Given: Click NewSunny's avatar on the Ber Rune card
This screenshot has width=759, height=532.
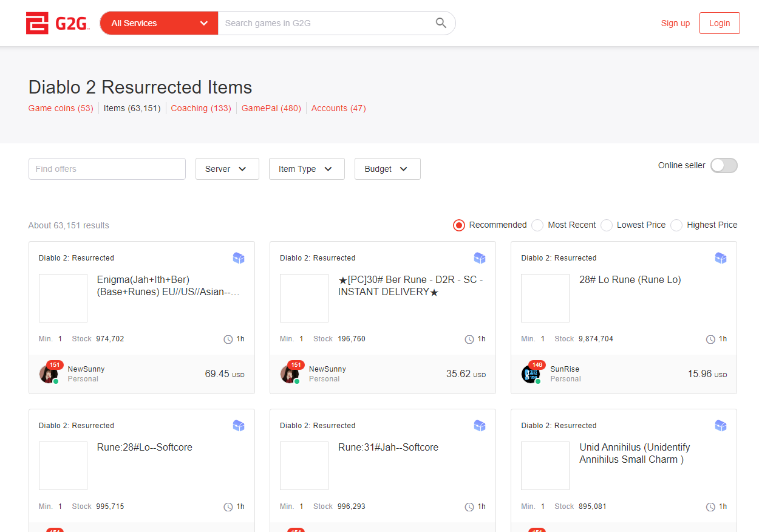Looking at the screenshot, I should pyautogui.click(x=290, y=373).
